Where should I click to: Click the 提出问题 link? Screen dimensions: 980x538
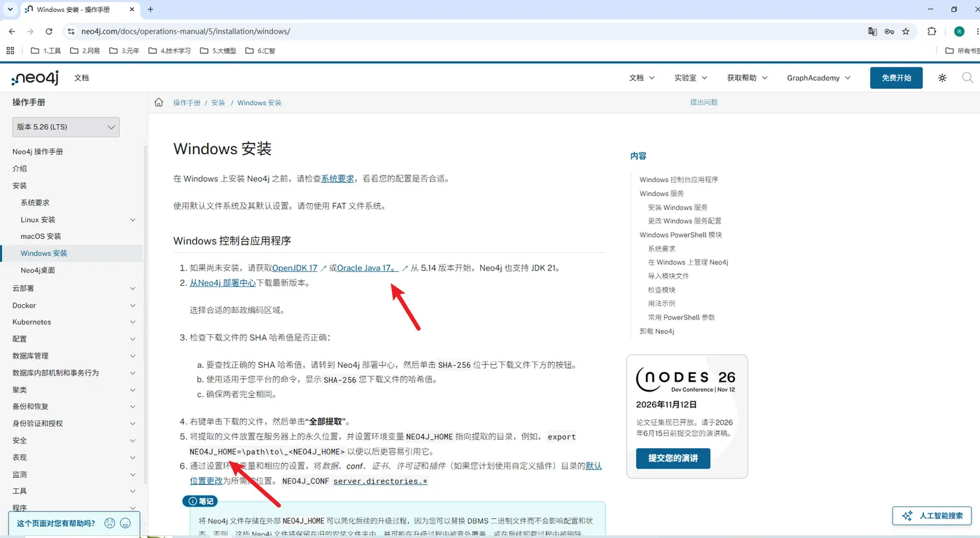(x=703, y=102)
